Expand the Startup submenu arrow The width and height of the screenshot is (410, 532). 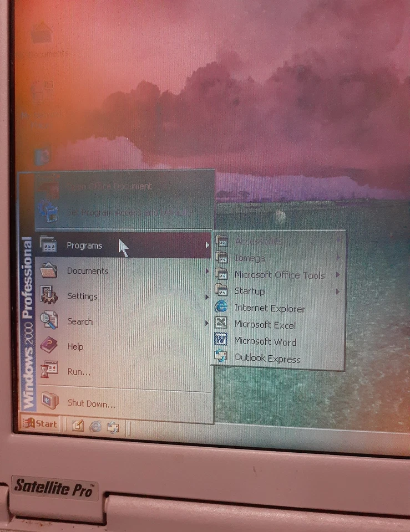tap(338, 291)
